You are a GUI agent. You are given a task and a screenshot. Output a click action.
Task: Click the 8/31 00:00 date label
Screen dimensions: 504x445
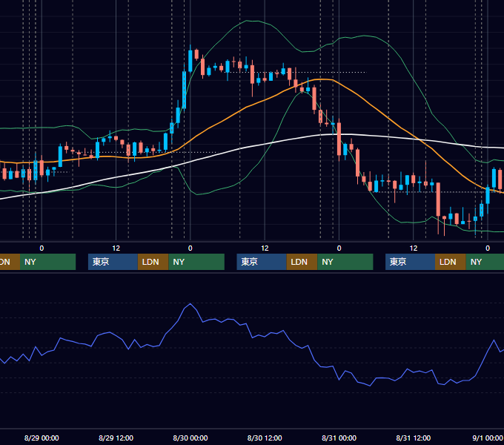[339, 438]
